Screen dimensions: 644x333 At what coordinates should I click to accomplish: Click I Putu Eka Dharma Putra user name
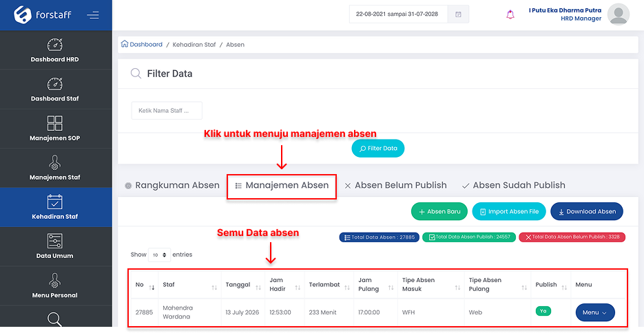[x=565, y=10]
